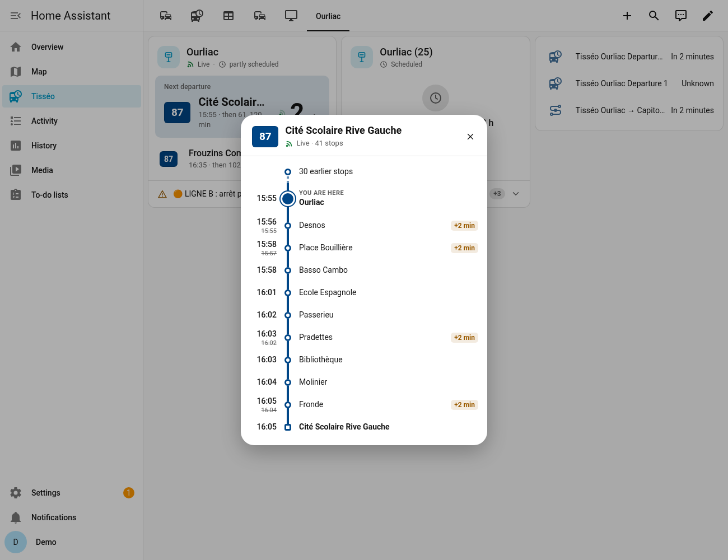Open the Overview home icon
Image resolution: width=728 pixels, height=560 pixels.
coord(16,47)
